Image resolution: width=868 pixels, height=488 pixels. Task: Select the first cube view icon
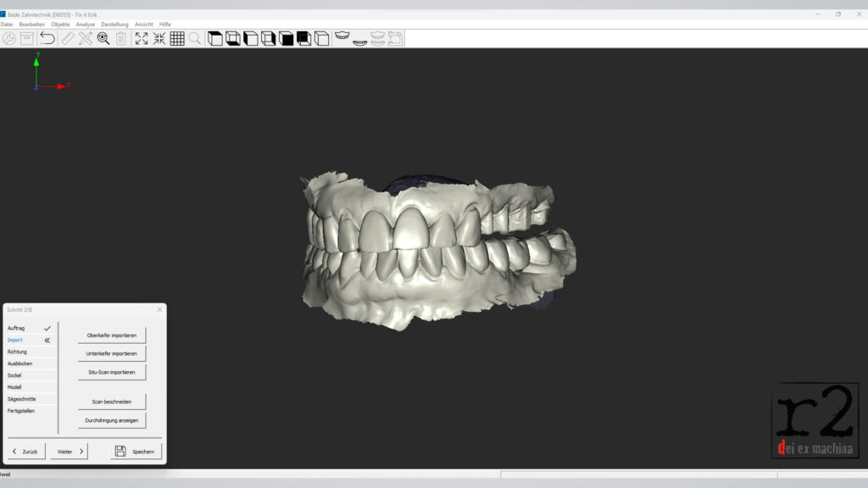click(215, 38)
